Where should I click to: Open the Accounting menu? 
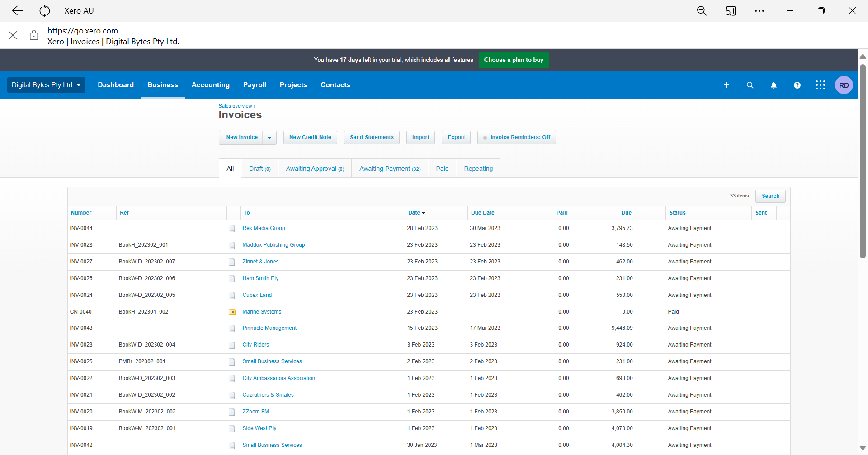click(211, 85)
